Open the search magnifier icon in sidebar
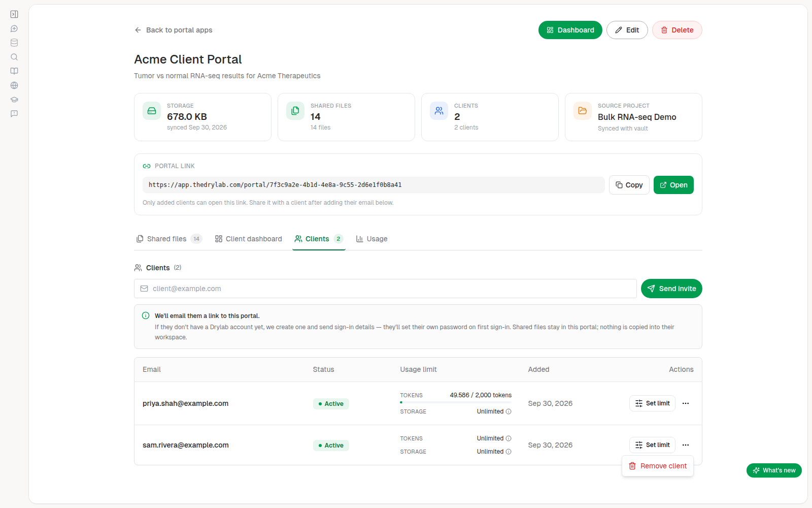Screen dimensions: 812x508 click(x=14, y=57)
